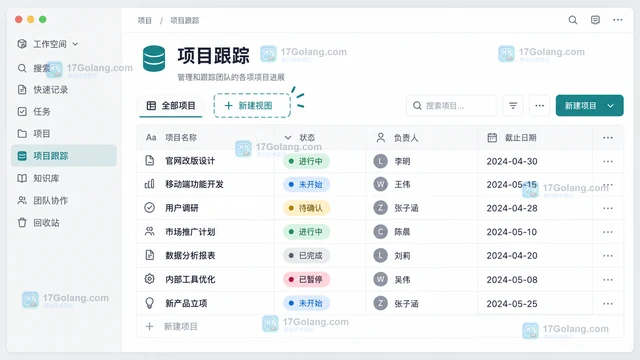Change status 已暂停 of 内部工具优化
Viewport: 640px width, 360px height.
306,280
